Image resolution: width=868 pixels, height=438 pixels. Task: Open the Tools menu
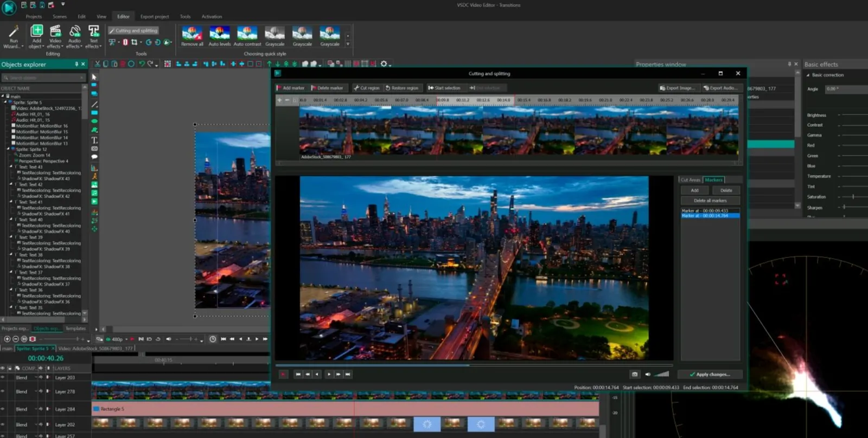185,17
